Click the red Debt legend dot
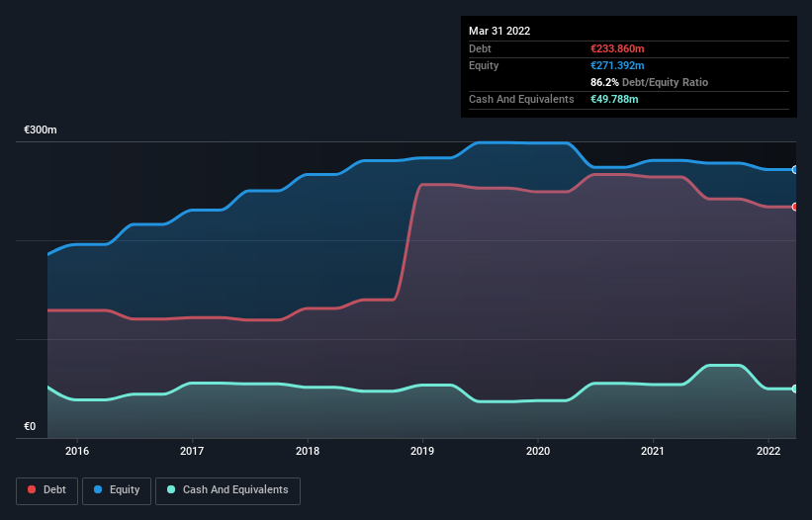This screenshot has width=812, height=520. pyautogui.click(x=32, y=489)
